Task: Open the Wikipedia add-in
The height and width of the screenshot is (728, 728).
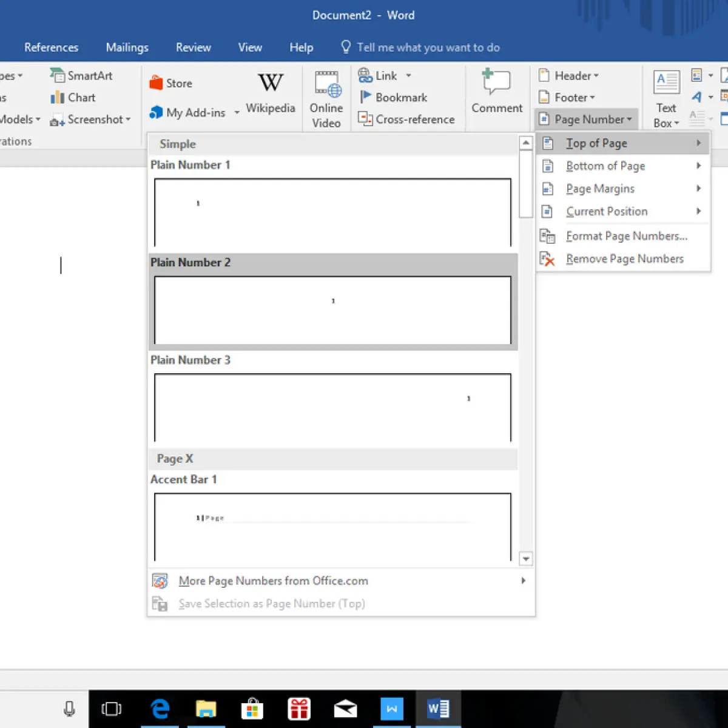Action: tap(271, 93)
